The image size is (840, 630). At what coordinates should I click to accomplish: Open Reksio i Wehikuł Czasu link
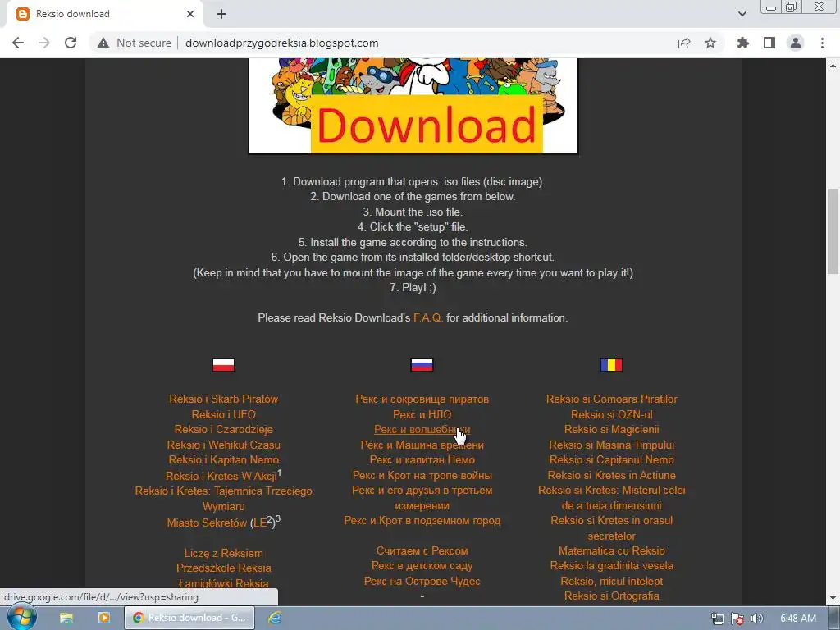point(223,445)
